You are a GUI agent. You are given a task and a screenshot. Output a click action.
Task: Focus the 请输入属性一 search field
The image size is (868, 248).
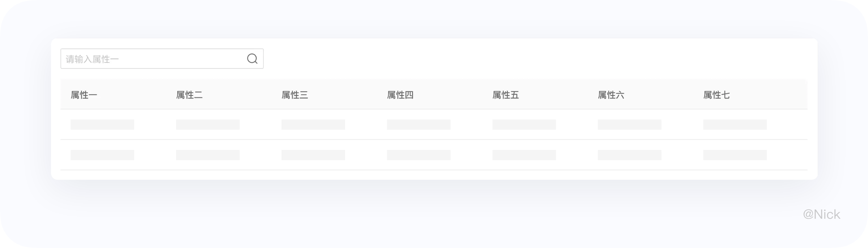click(162, 58)
